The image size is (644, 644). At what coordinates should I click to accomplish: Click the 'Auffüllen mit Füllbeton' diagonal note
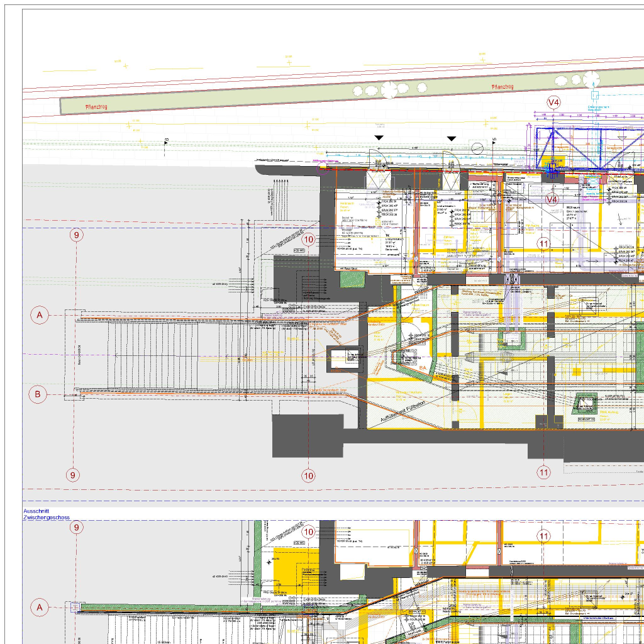(403, 411)
